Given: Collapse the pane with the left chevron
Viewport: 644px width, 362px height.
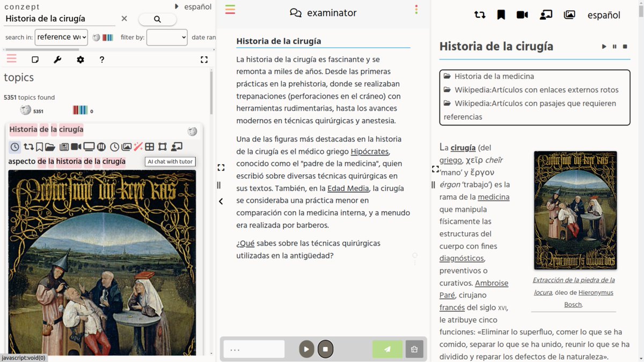Looking at the screenshot, I should click(221, 202).
